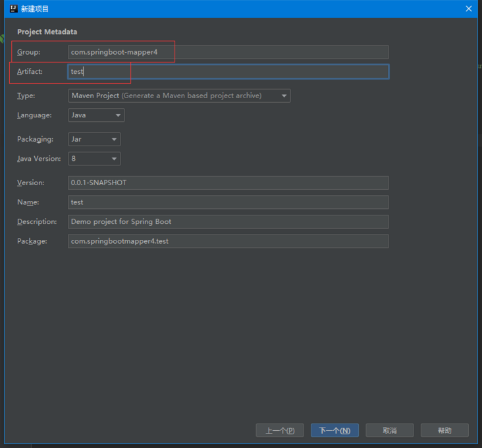Click the "Project Metadata" heading
Image resolution: width=482 pixels, height=448 pixels.
[x=47, y=32]
